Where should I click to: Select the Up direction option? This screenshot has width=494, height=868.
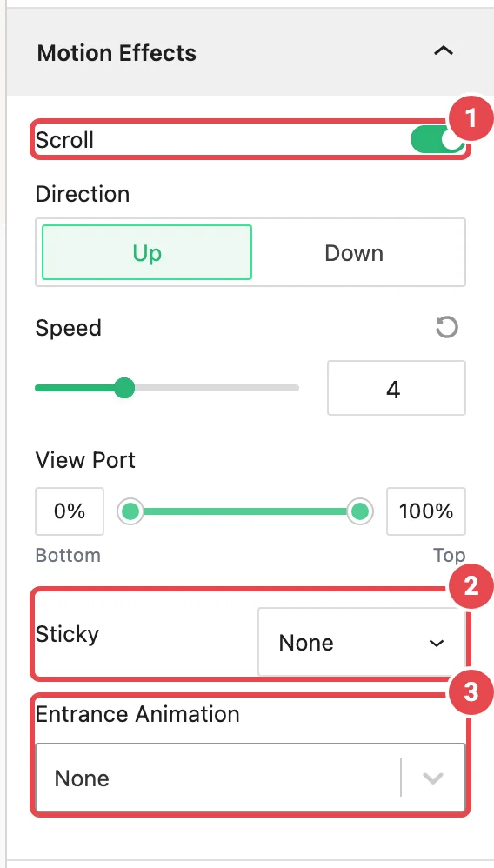[x=147, y=252]
